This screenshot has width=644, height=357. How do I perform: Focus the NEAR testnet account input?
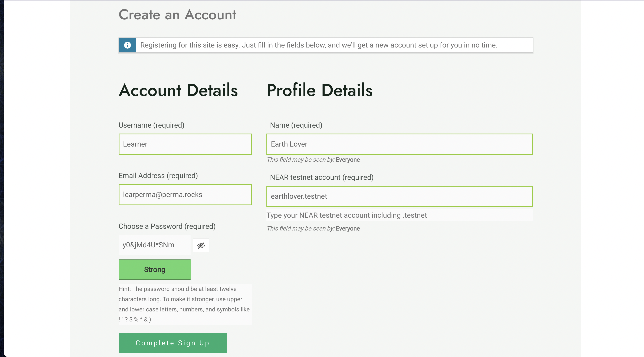point(399,196)
